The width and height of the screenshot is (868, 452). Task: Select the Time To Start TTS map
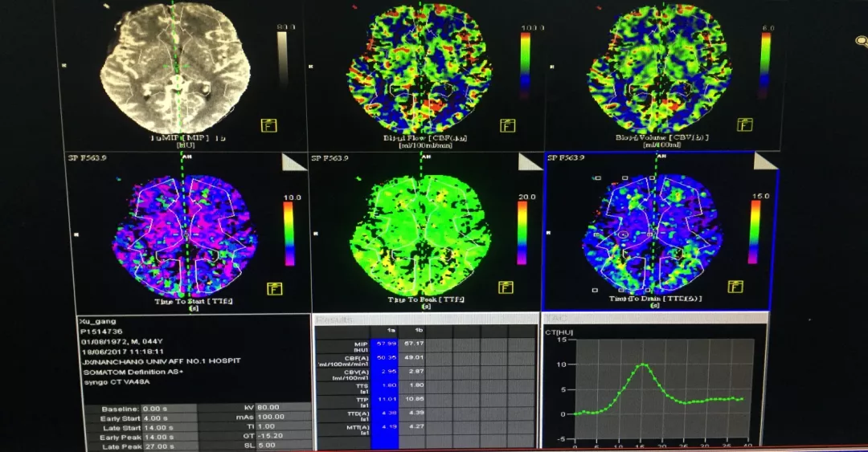pyautogui.click(x=184, y=236)
